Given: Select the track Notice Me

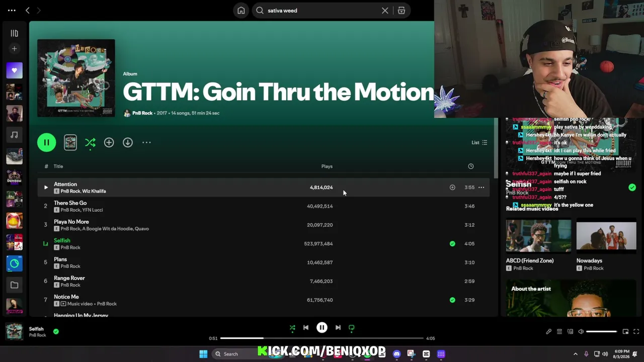Looking at the screenshot, I should (66, 297).
